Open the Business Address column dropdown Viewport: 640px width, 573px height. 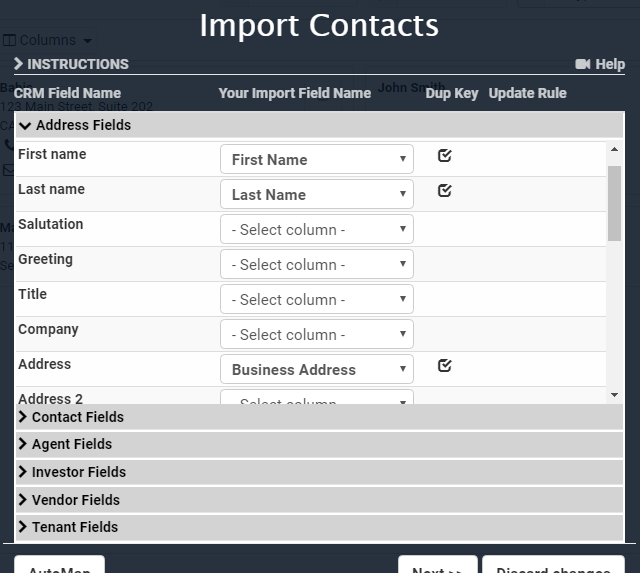(x=316, y=369)
